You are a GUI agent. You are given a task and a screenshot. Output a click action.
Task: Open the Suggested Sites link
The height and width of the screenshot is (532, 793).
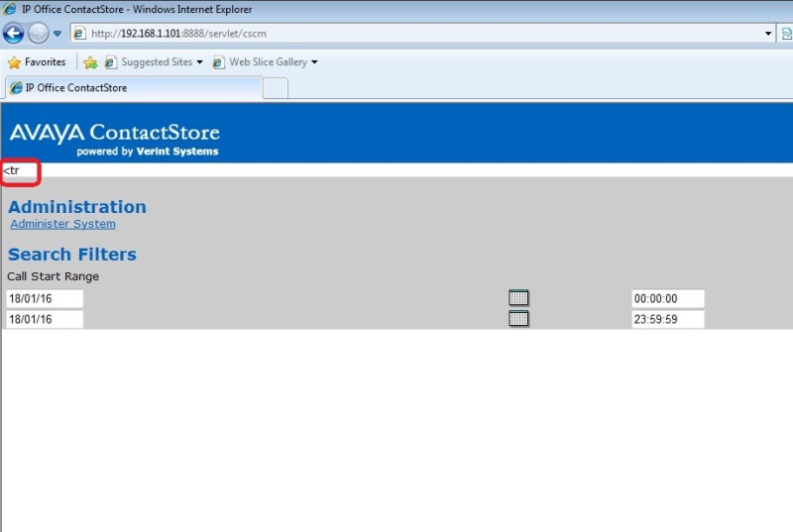[x=157, y=62]
